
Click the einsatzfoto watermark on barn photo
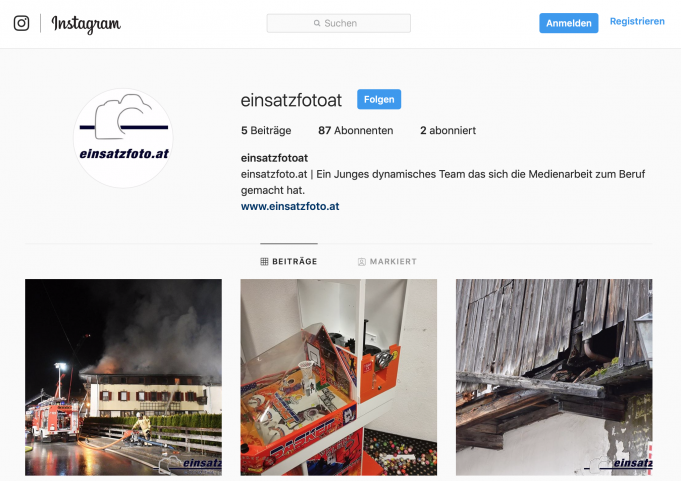pyautogui.click(x=620, y=465)
